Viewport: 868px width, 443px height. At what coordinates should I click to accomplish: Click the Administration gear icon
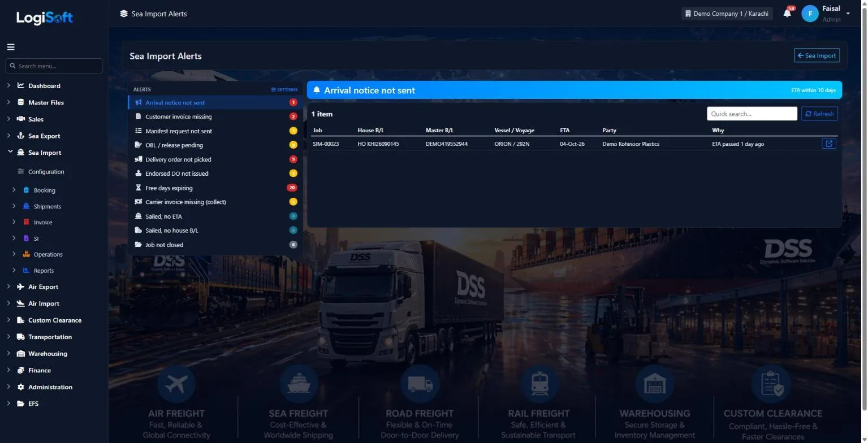pyautogui.click(x=21, y=387)
